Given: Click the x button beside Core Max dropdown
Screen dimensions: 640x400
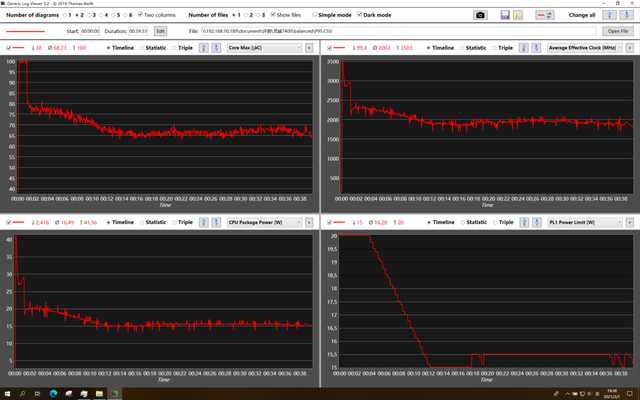Looking at the screenshot, I should point(309,48).
